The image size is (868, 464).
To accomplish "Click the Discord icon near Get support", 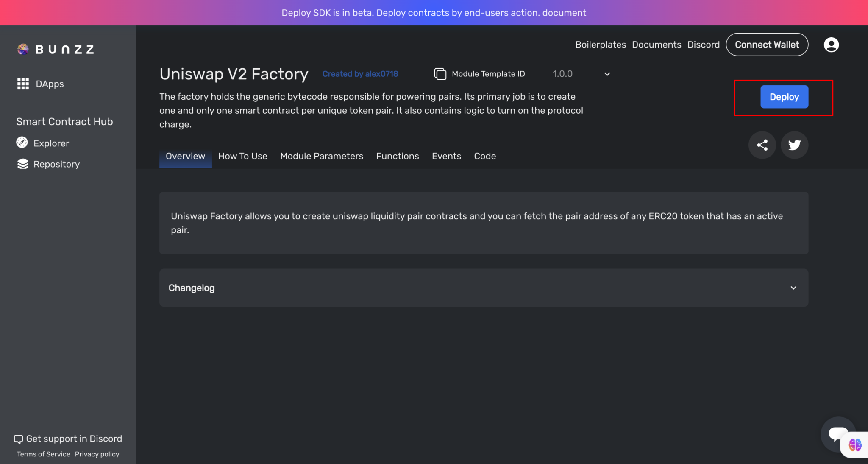I will click(19, 439).
